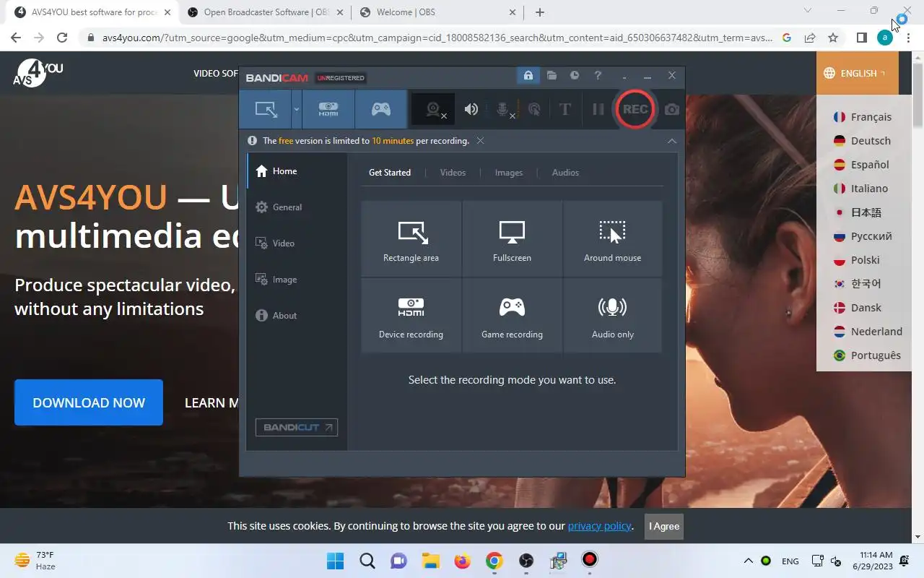Choose Around mouse recording mode
Screen dimensions: 924x578
[x=612, y=239]
